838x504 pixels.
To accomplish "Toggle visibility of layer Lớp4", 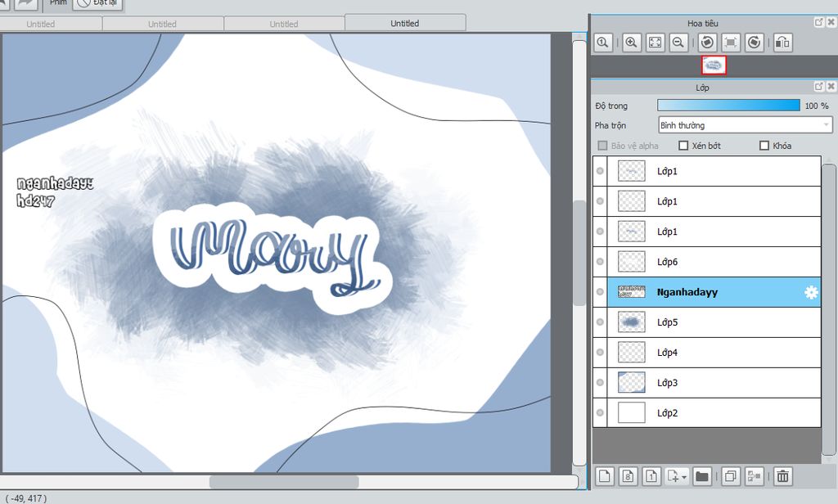I will click(x=600, y=352).
